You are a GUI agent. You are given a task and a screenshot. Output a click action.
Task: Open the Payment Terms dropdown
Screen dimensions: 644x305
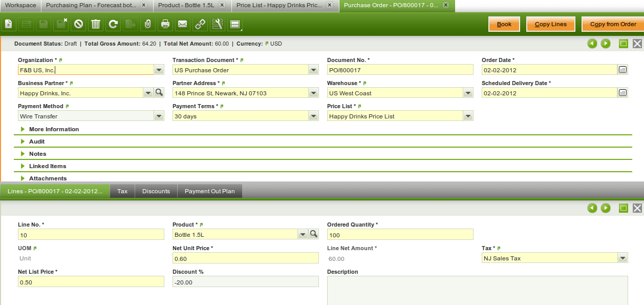click(313, 116)
